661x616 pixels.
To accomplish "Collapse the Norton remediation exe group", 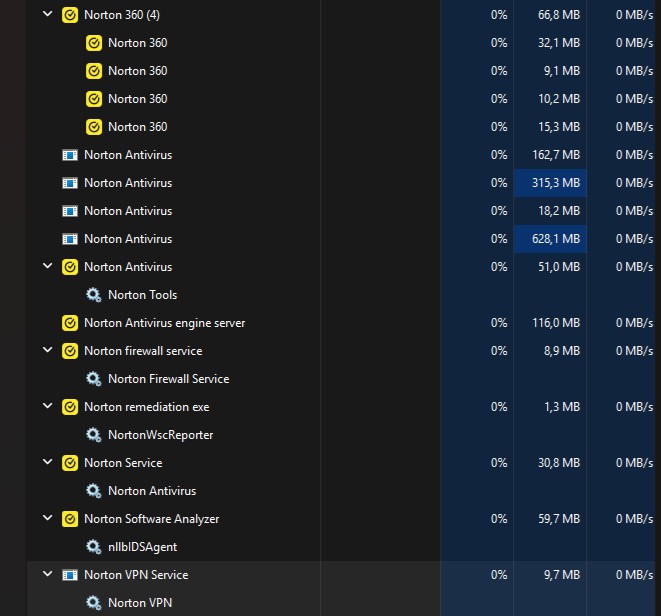I will tap(48, 406).
